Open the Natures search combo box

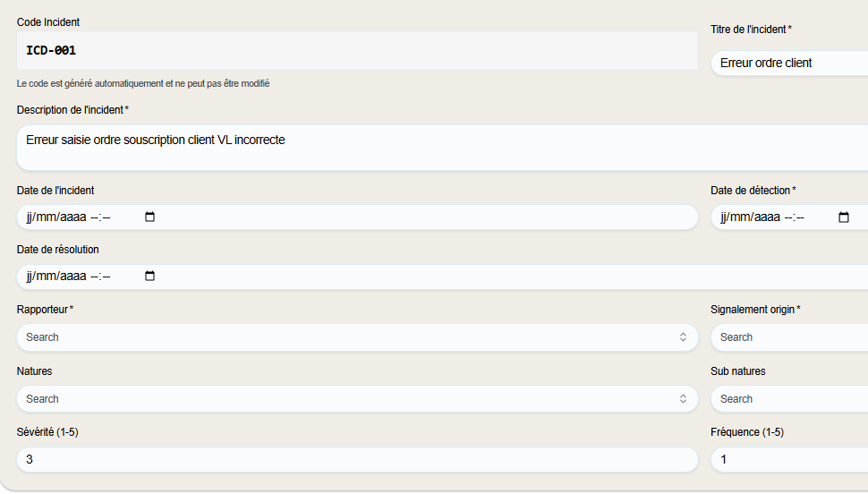(349, 399)
